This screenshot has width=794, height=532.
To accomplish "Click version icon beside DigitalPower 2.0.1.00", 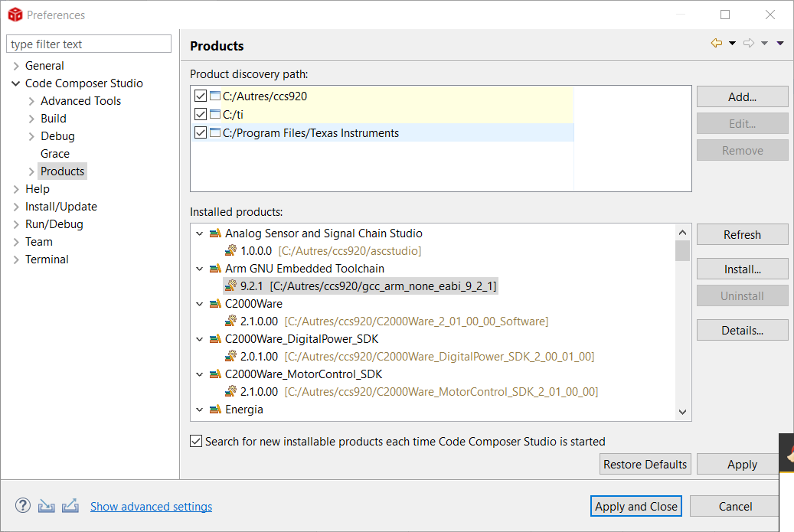I will tap(231, 356).
